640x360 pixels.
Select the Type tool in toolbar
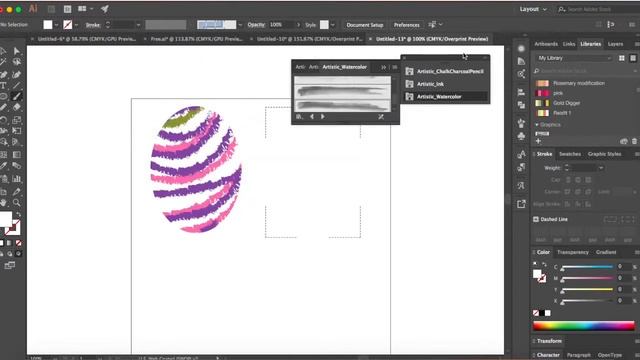3,85
